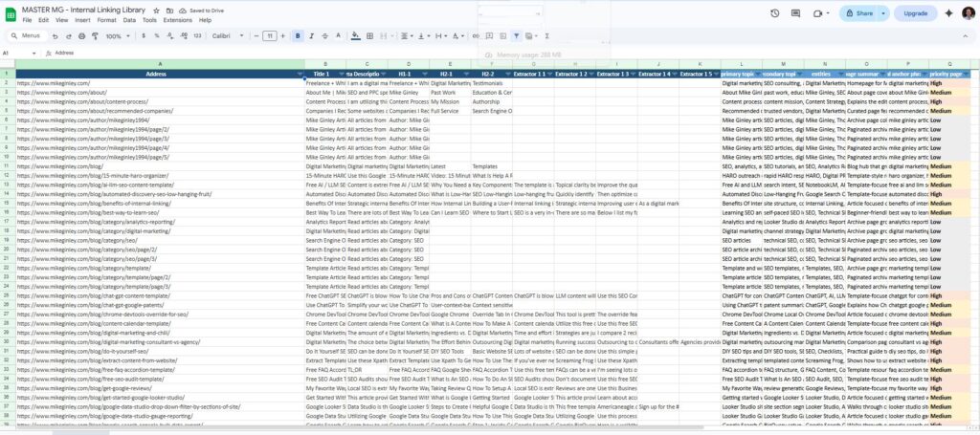The width and height of the screenshot is (980, 435).
Task: Select the mikeginley.com/blog/ address cell
Action: pos(160,166)
